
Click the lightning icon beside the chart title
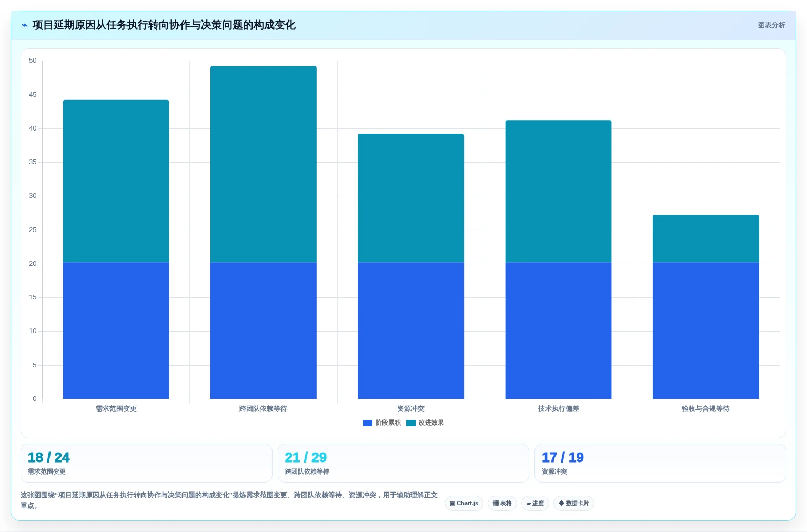pos(24,25)
